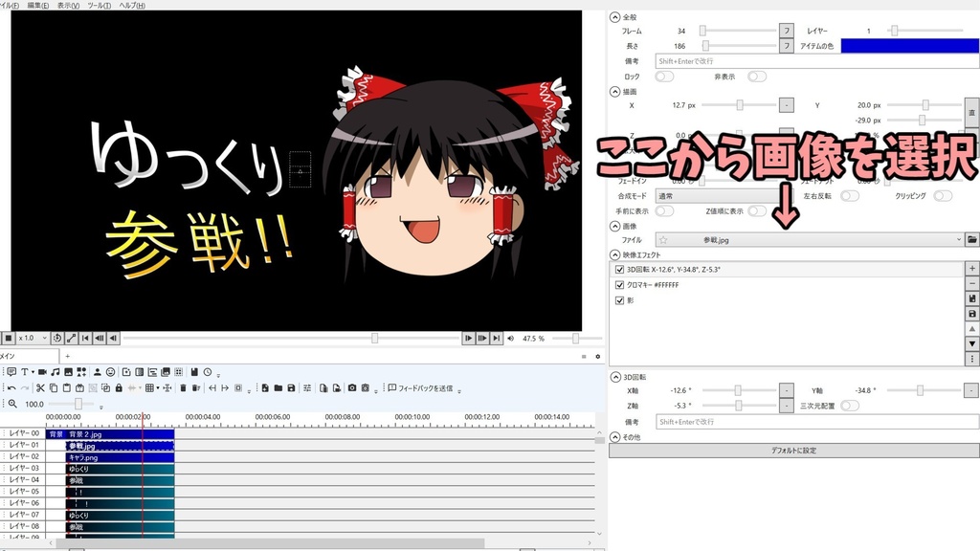Create a new project file
This screenshot has height=551, width=980.
265,388
